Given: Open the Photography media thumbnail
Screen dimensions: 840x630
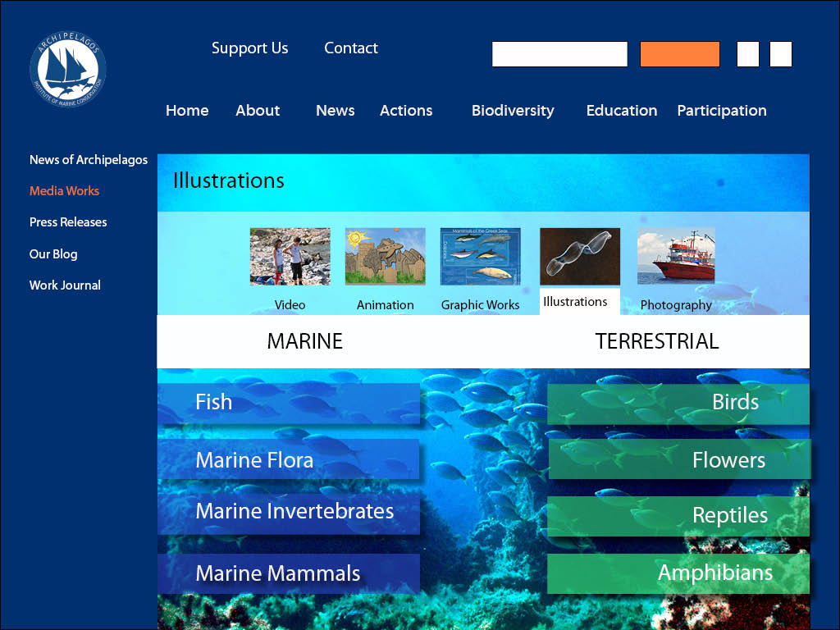Looking at the screenshot, I should [x=675, y=256].
